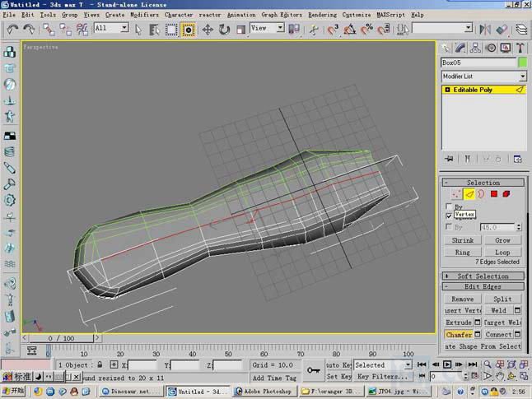Switch to the Utilities hammer tab
Screen dimensions: 532x399
click(x=520, y=48)
